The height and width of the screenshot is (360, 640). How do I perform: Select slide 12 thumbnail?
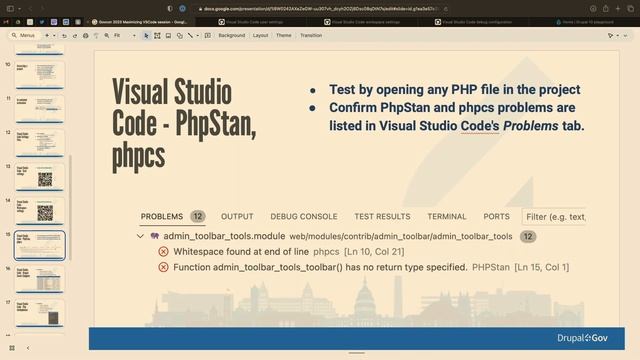point(40,143)
